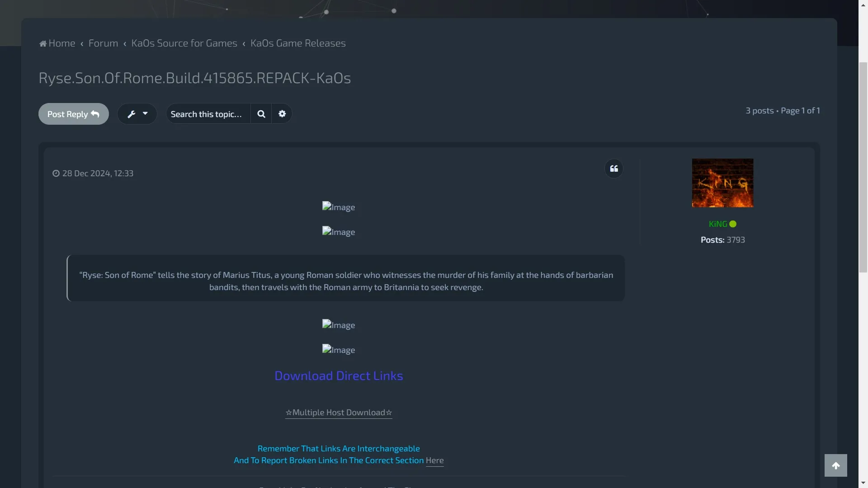Image resolution: width=868 pixels, height=488 pixels.
Task: Open KaOs Source for Games breadcrumb
Action: click(x=184, y=43)
